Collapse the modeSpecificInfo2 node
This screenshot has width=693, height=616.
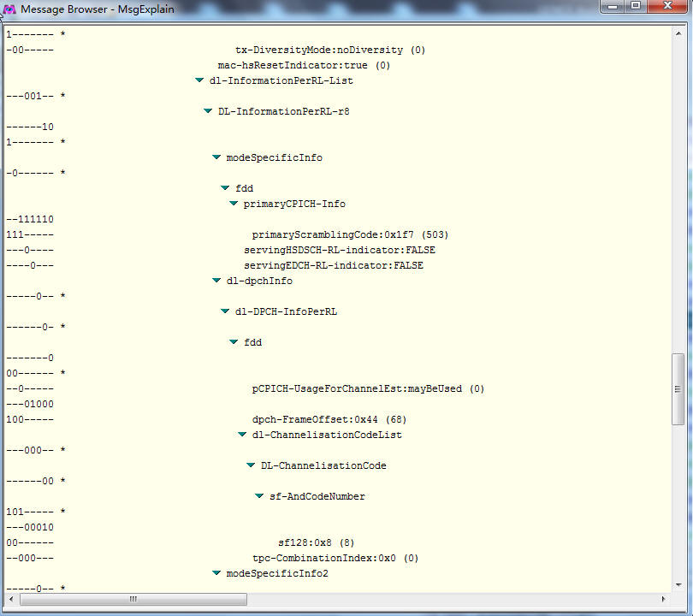click(x=216, y=573)
